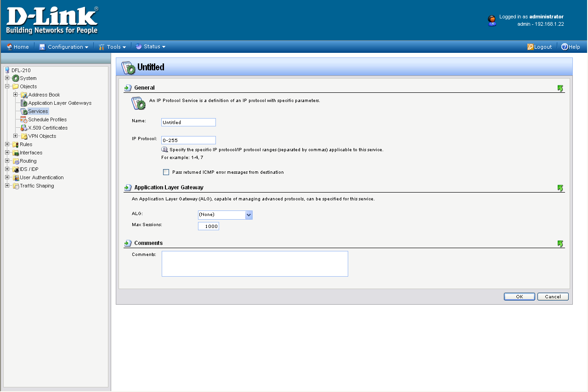Open the Status menu
The width and height of the screenshot is (588, 392).
coord(150,46)
